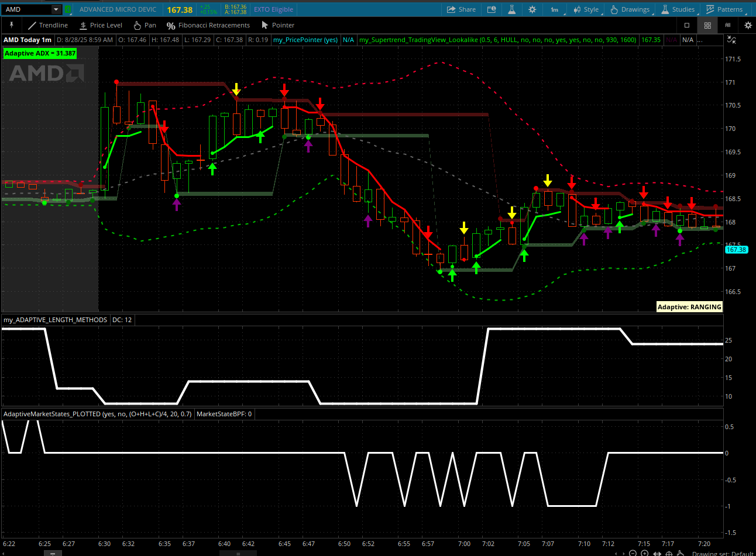Select the Trendline drawing tool

[x=48, y=25]
